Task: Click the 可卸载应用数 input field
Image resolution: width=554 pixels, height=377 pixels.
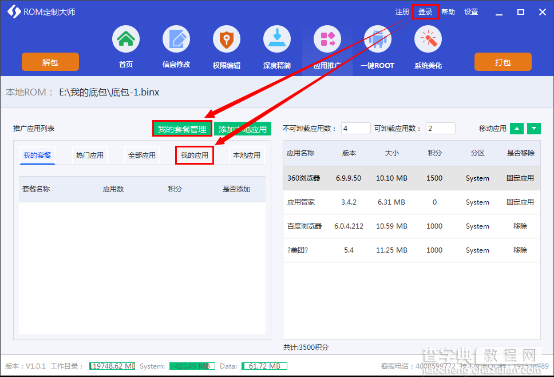Action: 441,129
